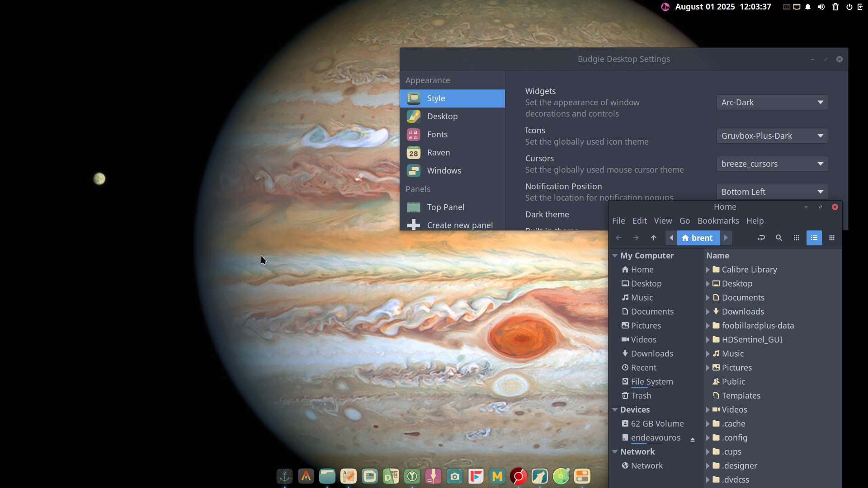
Task: Open the notifications bell in top panel
Action: click(808, 7)
